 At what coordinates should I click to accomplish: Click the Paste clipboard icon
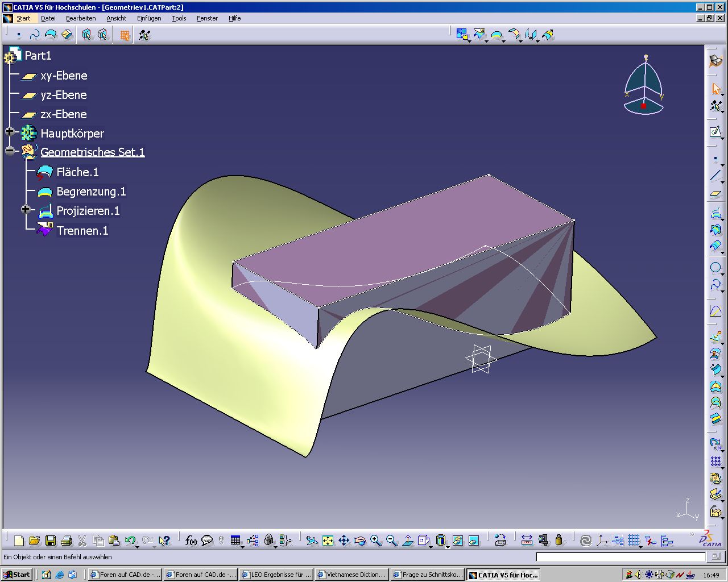[x=114, y=540]
